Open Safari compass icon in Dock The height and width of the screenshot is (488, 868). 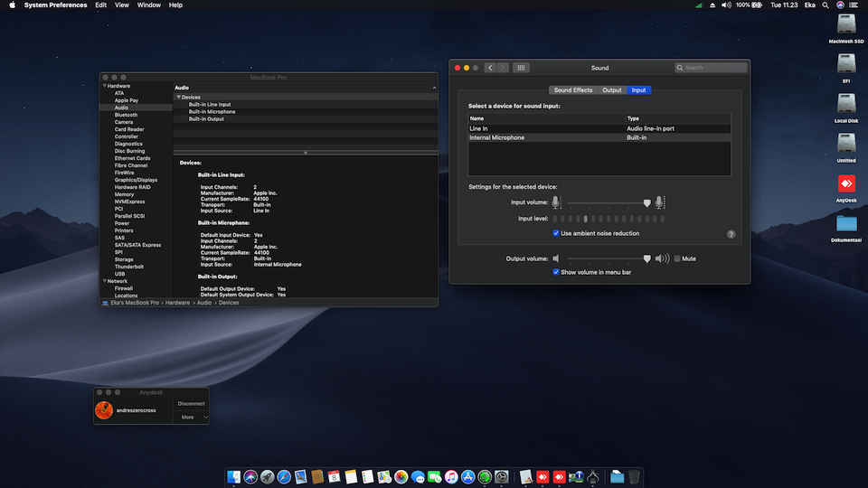pos(284,476)
